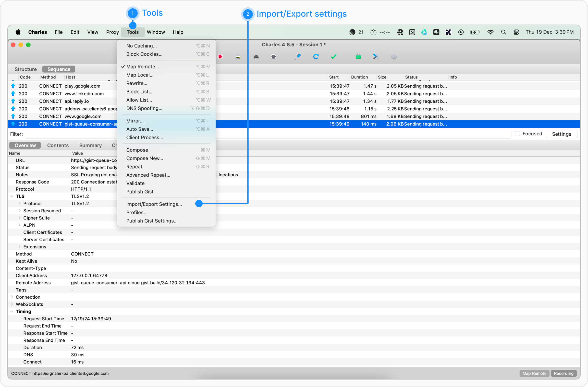Select Import/Export Settings menu entry
Screen dimensions: 588x387
[x=154, y=204]
